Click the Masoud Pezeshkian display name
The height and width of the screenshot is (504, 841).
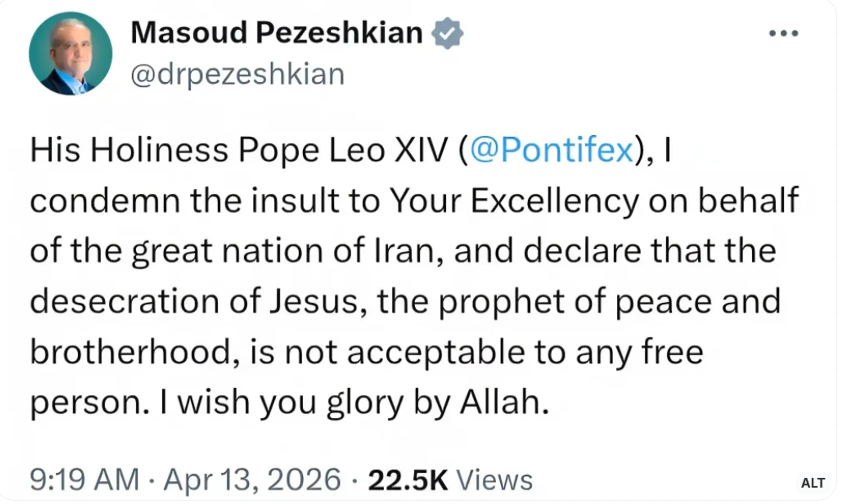coord(276,33)
